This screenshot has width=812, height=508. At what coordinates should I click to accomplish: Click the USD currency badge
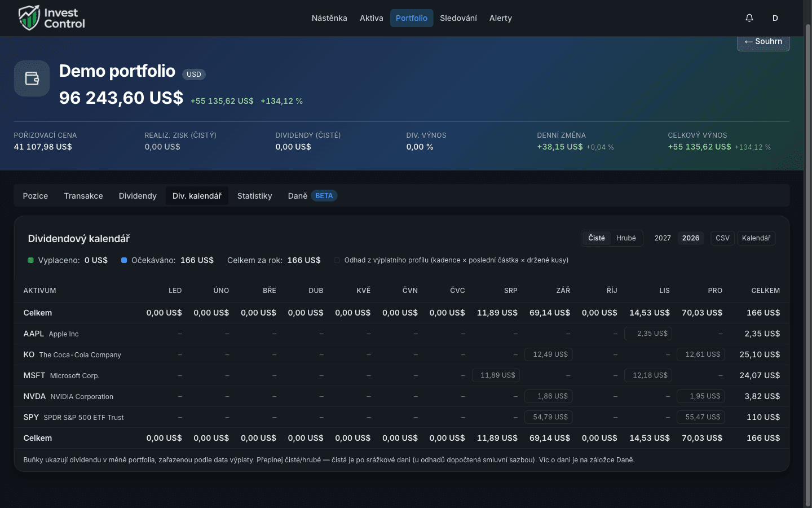(x=194, y=75)
